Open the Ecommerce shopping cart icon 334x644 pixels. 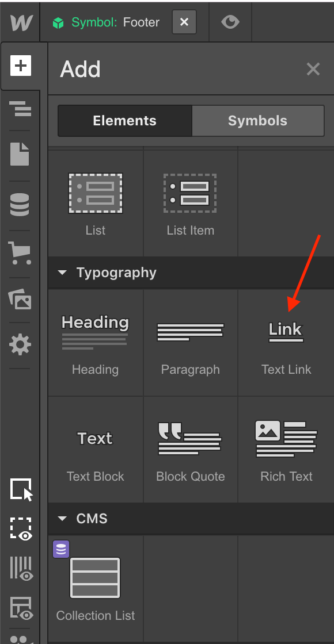click(20, 253)
